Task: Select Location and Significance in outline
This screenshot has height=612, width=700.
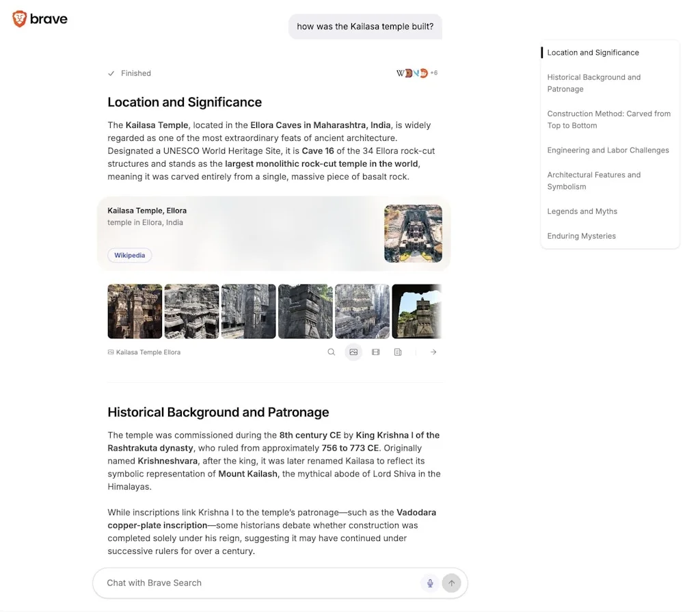Action: tap(593, 52)
